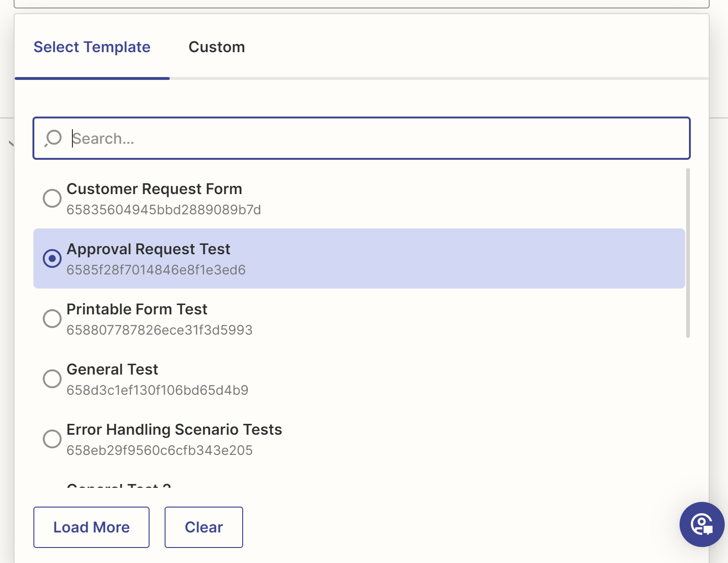The height and width of the screenshot is (563, 728).
Task: Choose the Printable Form Test radio button
Action: (x=52, y=319)
